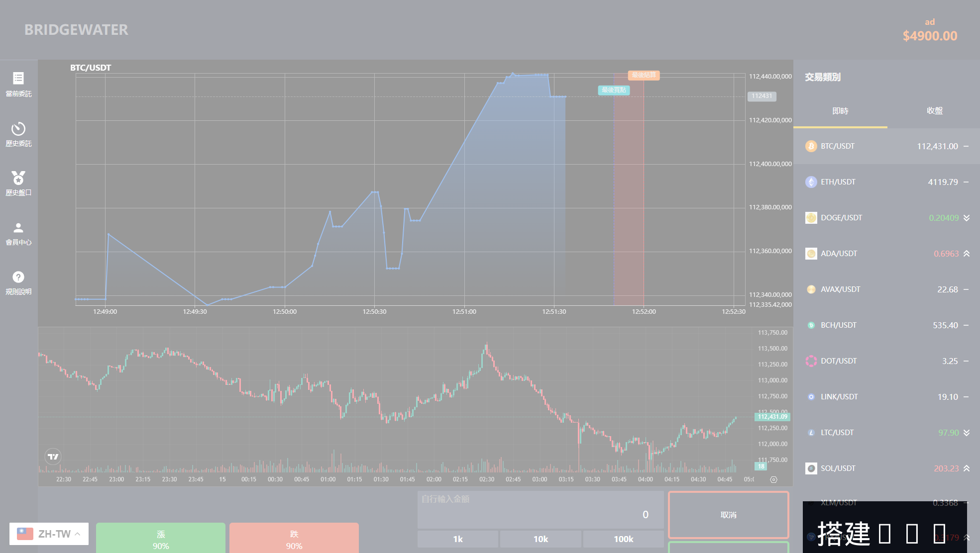Open the 歷史委託 order history icon
980x553 pixels.
[18, 129]
